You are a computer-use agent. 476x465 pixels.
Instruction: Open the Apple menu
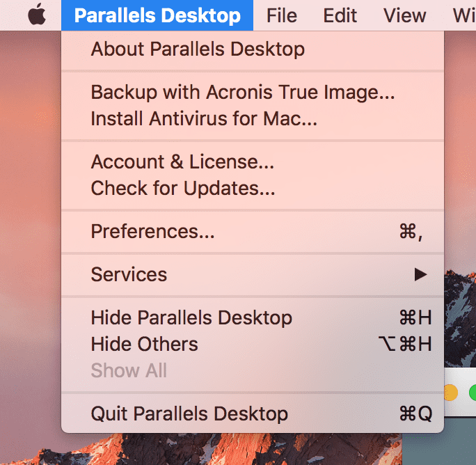point(37,15)
